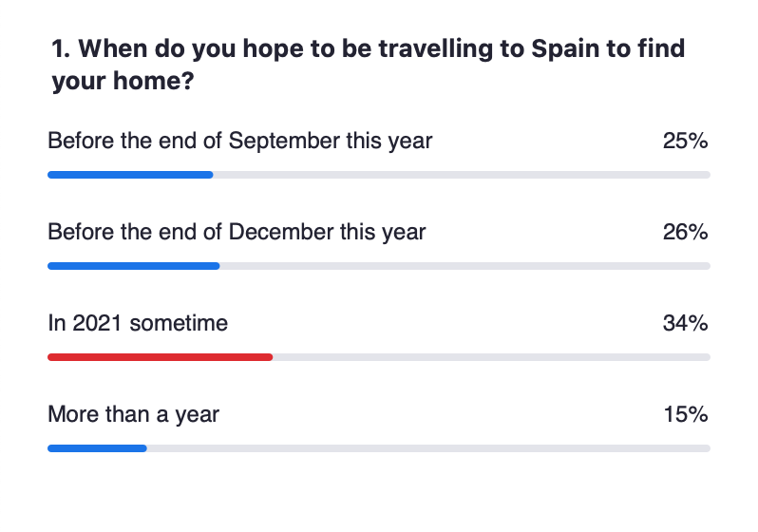Select the 'More than a year' option
Viewport: 758px width, 532px height.
(133, 414)
